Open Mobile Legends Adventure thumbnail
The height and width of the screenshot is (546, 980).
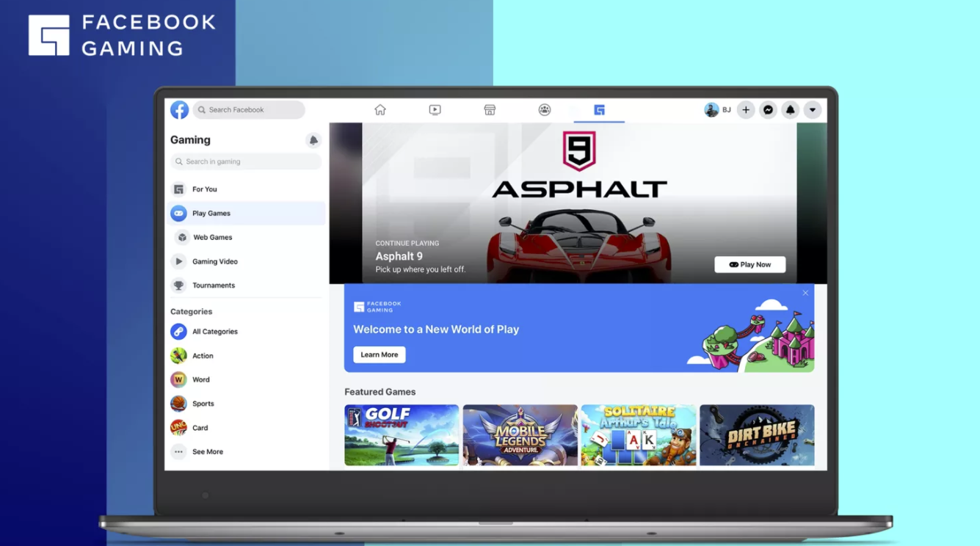click(x=520, y=435)
